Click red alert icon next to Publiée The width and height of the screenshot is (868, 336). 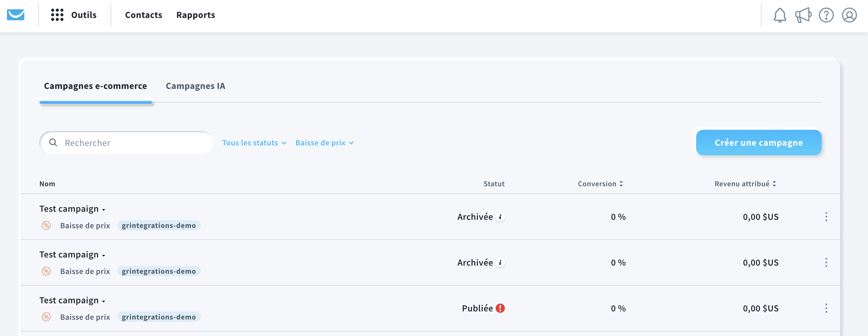[x=500, y=308]
